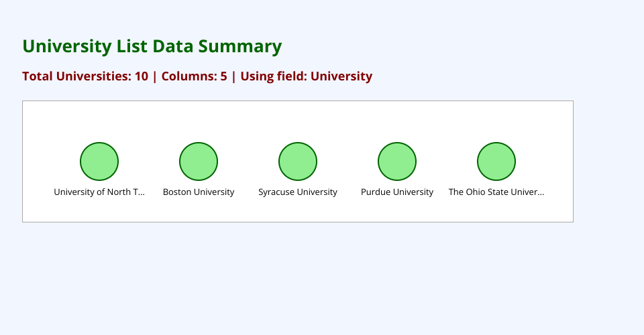Click the "Total Universities: 10" text
This screenshot has width=644, height=335.
[x=85, y=76]
